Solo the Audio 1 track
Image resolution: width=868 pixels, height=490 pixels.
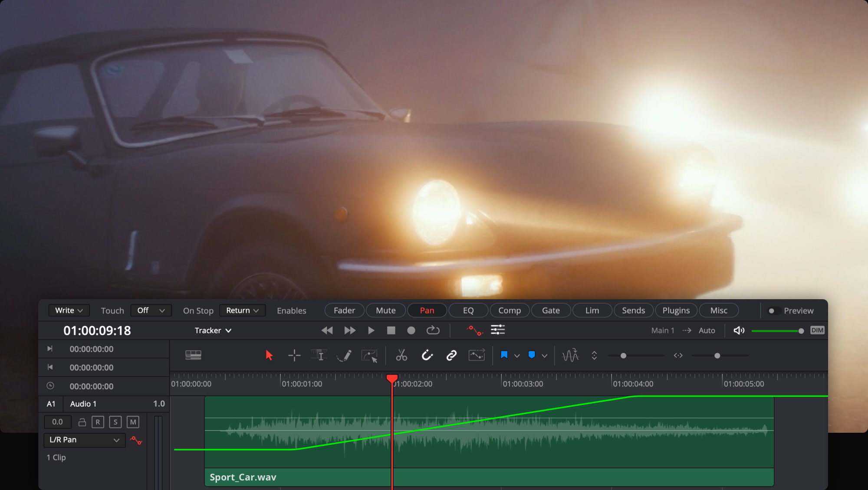tap(115, 422)
